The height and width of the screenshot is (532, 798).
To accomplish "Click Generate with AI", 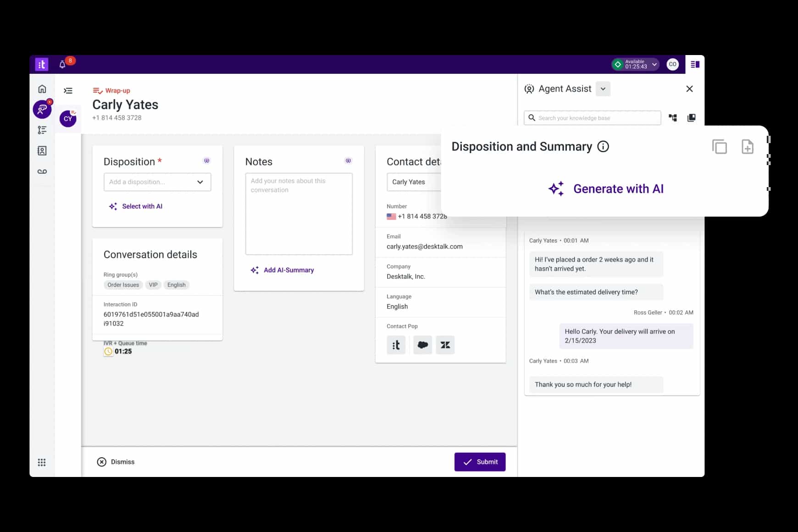I will [606, 189].
